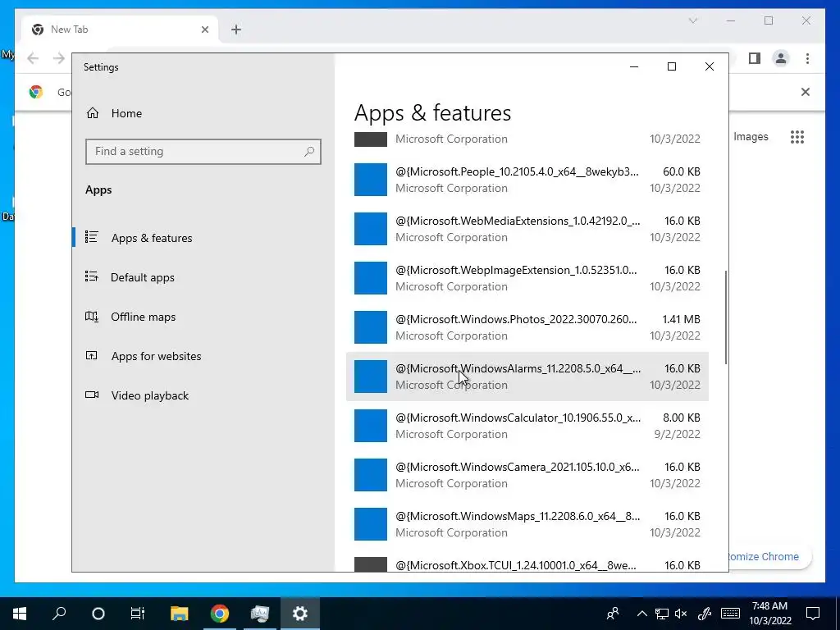Click the 60.0 KB size value
Image resolution: width=840 pixels, height=630 pixels.
(682, 171)
